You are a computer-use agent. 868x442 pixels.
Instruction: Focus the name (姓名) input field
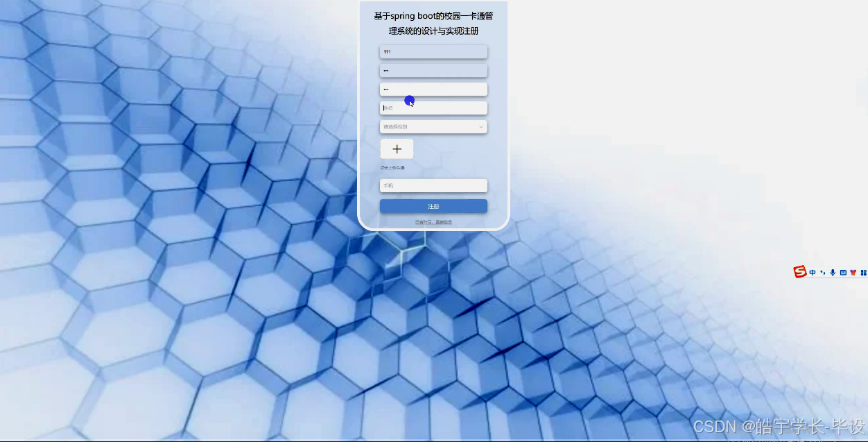coord(433,108)
